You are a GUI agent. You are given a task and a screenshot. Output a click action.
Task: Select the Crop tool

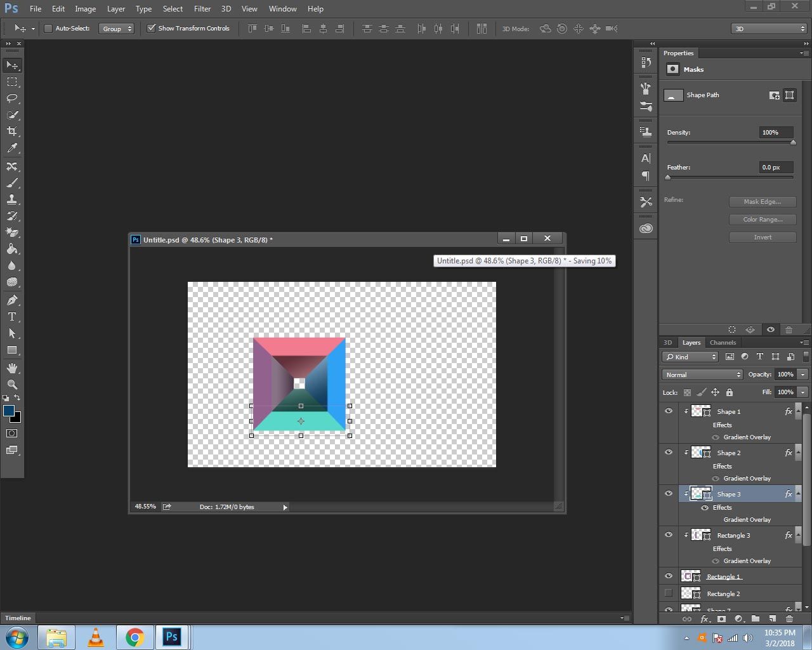(12, 131)
